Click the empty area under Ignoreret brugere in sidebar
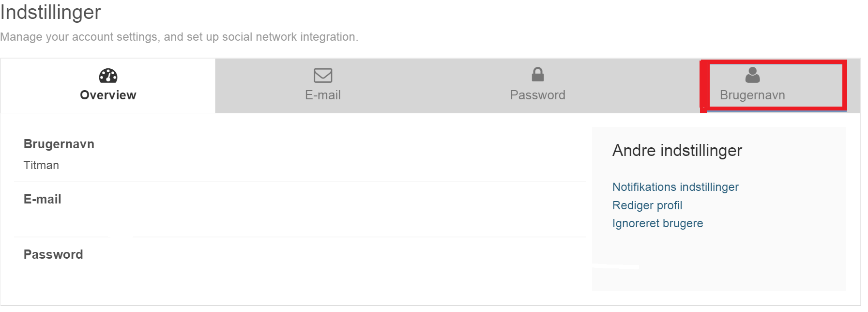 (719, 259)
